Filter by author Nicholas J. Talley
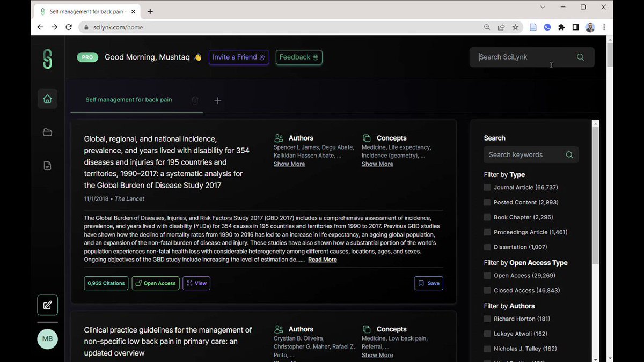Image resolution: width=644 pixels, height=362 pixels. (487, 349)
